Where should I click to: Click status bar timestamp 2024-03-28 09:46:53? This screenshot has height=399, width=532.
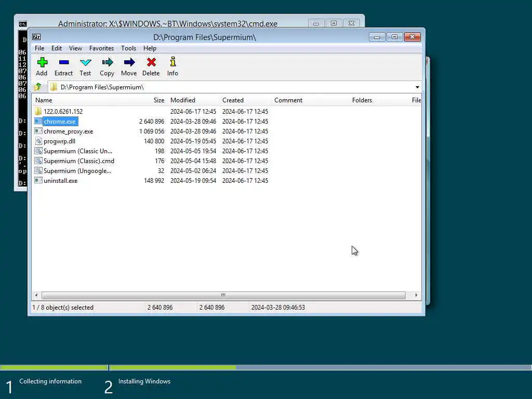click(x=278, y=308)
